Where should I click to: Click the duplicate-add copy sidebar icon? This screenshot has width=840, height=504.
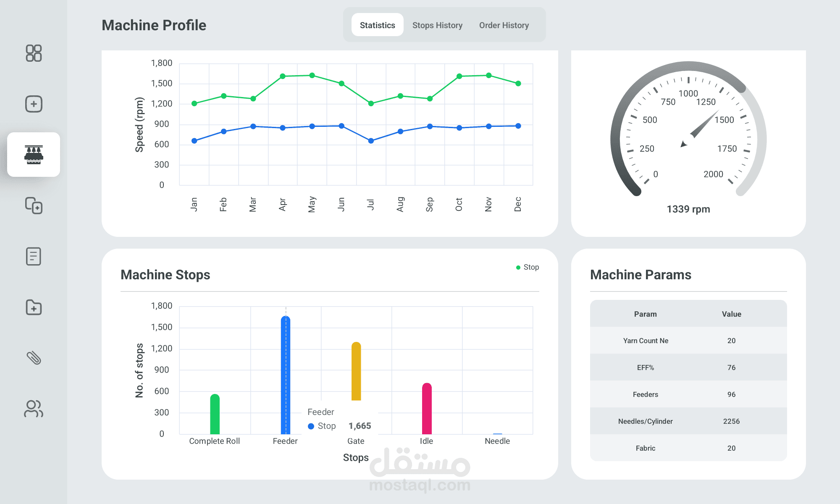click(34, 206)
